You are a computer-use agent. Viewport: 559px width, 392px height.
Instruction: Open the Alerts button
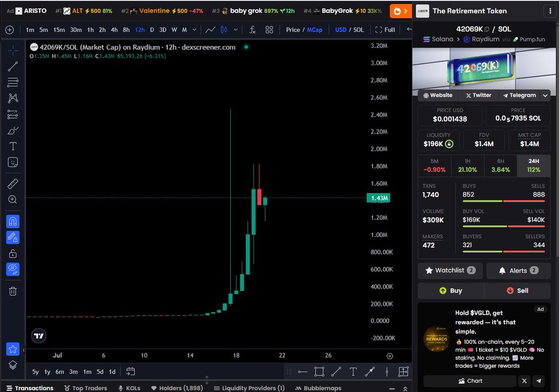[518, 270]
